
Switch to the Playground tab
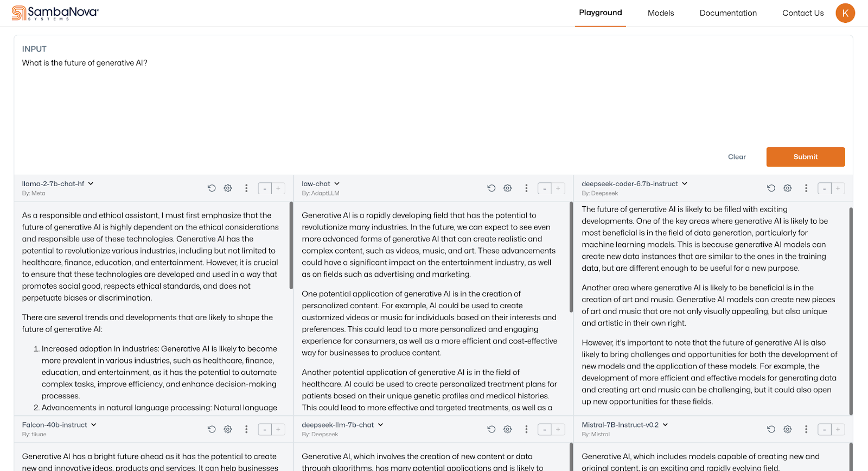601,12
